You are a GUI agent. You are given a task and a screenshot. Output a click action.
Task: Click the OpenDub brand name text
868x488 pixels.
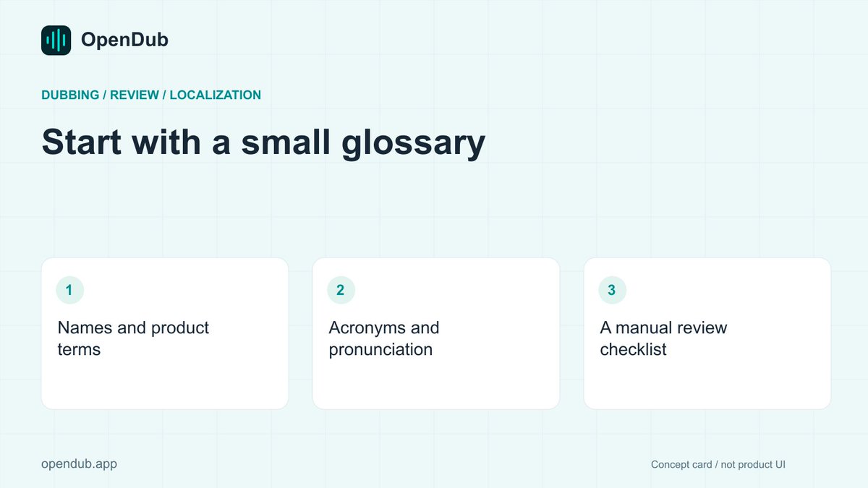click(124, 40)
